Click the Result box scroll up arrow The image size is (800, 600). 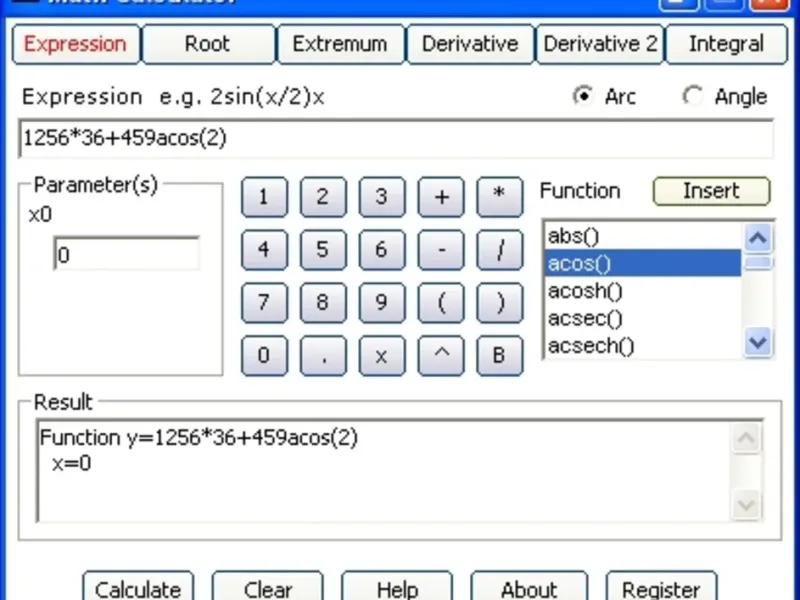pyautogui.click(x=746, y=438)
